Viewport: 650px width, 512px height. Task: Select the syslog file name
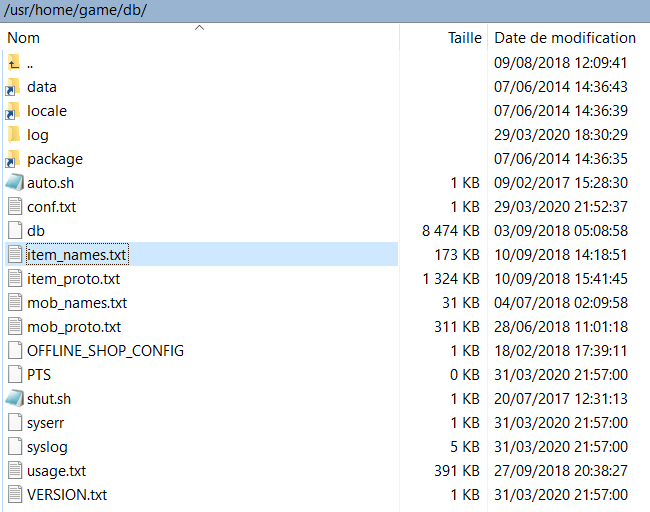tap(47, 447)
